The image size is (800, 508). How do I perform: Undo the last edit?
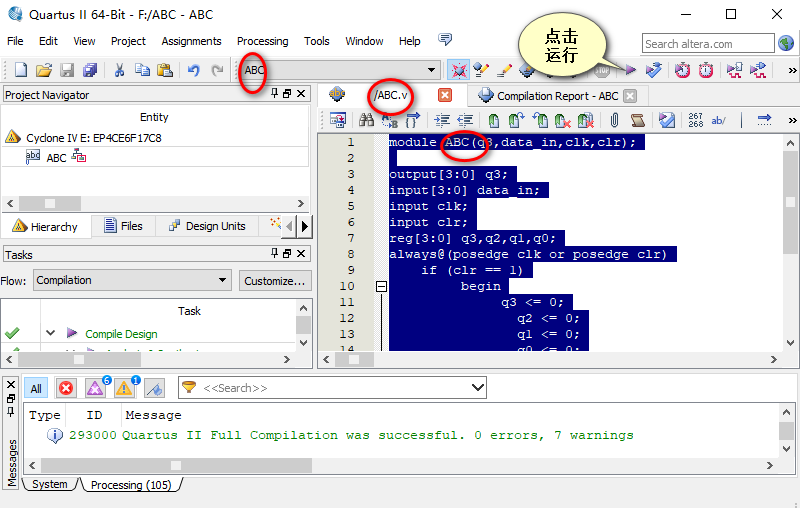[x=193, y=70]
